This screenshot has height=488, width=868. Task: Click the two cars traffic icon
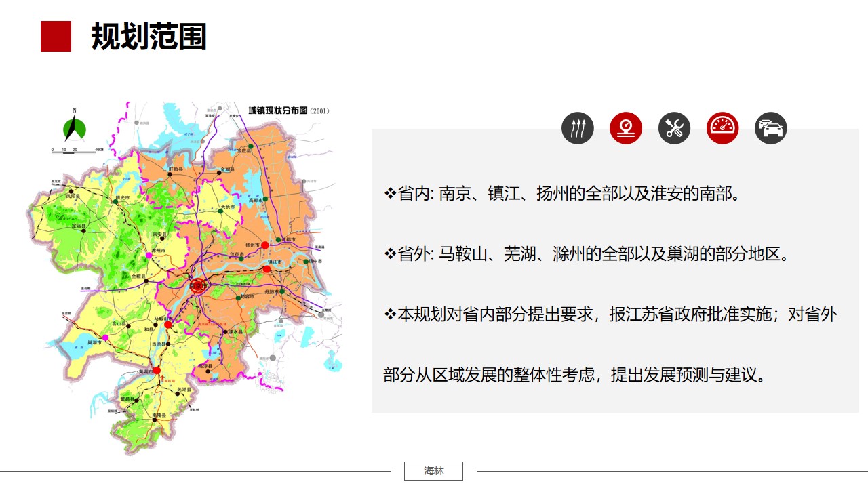click(770, 128)
